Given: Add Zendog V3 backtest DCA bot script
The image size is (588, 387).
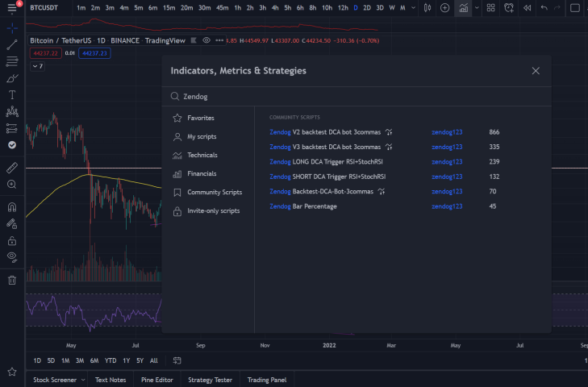Looking at the screenshot, I should tap(325, 147).
